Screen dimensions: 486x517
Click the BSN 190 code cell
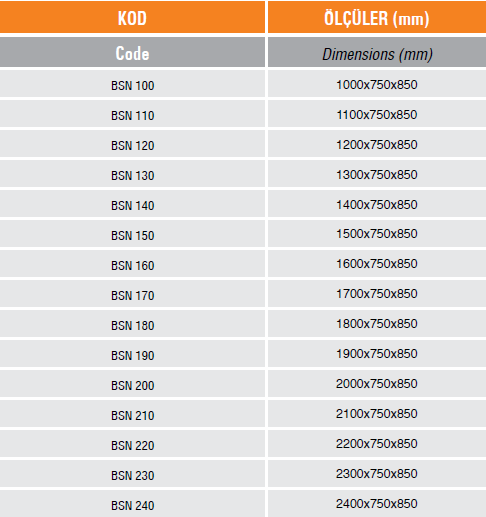tap(132, 353)
